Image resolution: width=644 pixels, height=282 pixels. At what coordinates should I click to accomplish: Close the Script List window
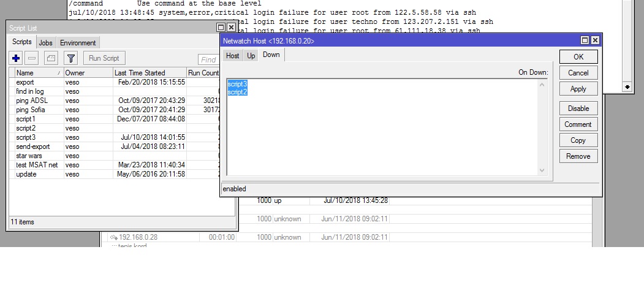tap(231, 28)
